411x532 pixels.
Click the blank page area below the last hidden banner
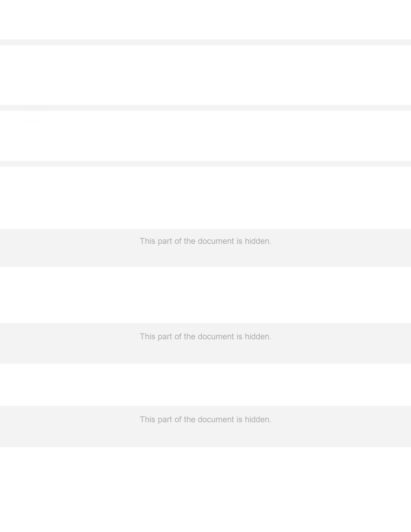205,489
